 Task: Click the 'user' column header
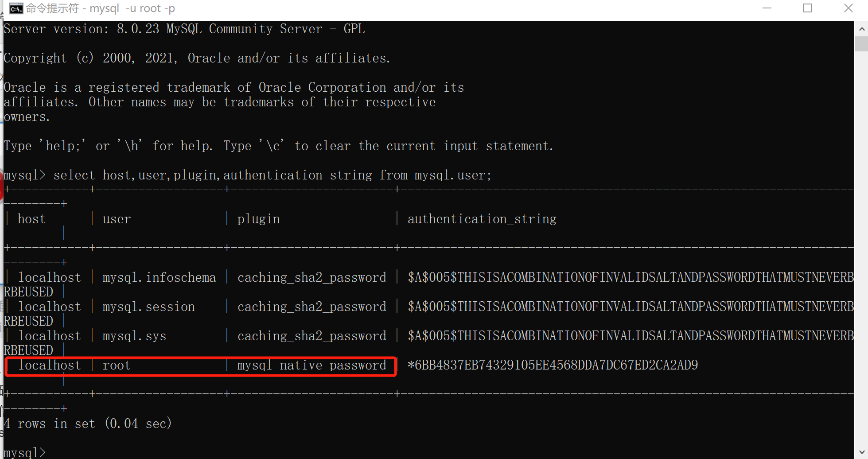click(x=117, y=219)
